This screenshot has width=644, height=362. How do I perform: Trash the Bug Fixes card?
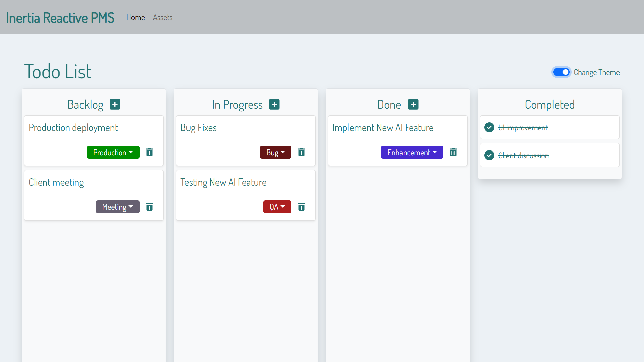point(301,152)
